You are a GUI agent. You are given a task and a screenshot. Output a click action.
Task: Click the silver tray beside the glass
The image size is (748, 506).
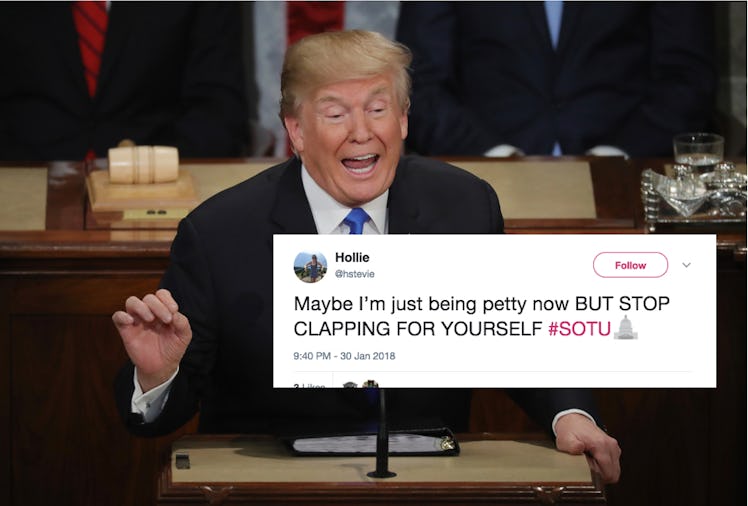pos(694,194)
